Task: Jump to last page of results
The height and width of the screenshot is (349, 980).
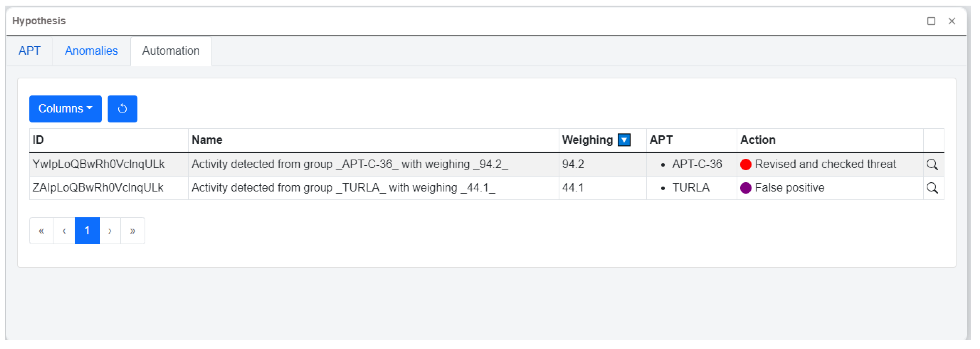Action: 132,231
